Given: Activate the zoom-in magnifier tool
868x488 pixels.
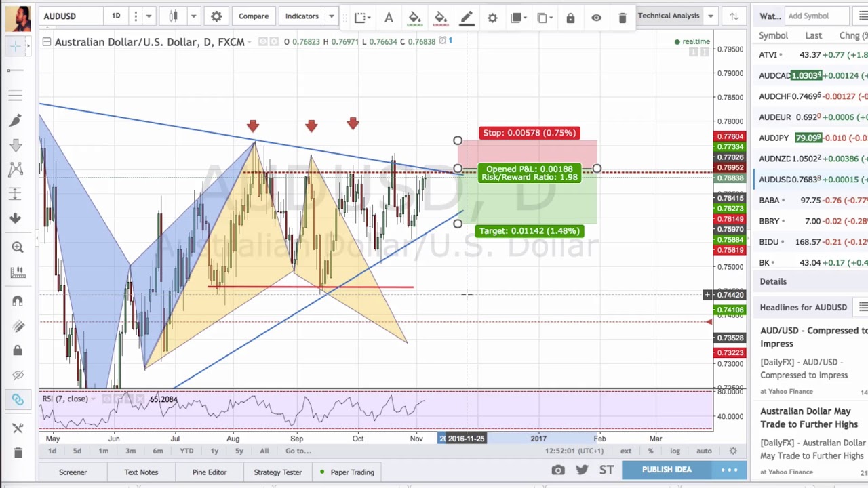Looking at the screenshot, I should pyautogui.click(x=18, y=247).
